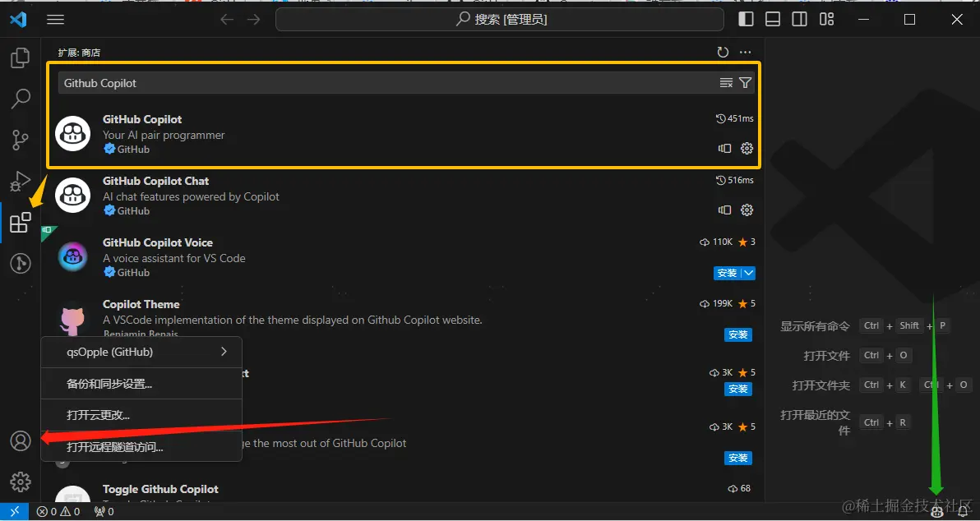Open the Customize Layout menu
This screenshot has height=521, width=980.
[x=827, y=20]
